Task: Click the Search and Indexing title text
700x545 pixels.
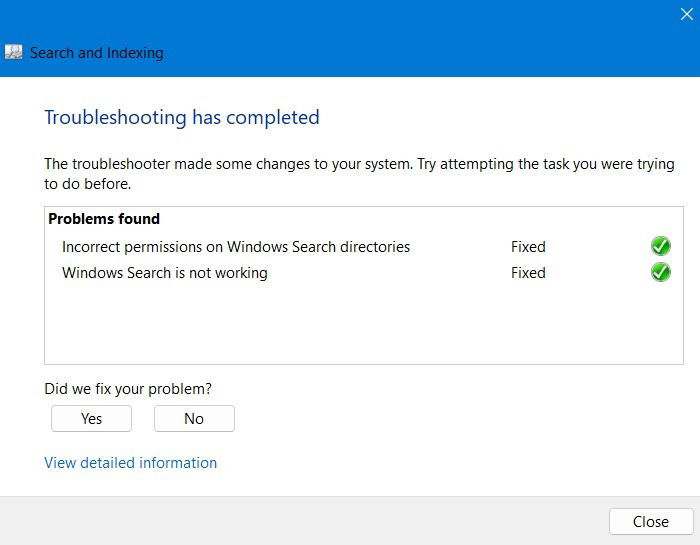Action: 96,53
